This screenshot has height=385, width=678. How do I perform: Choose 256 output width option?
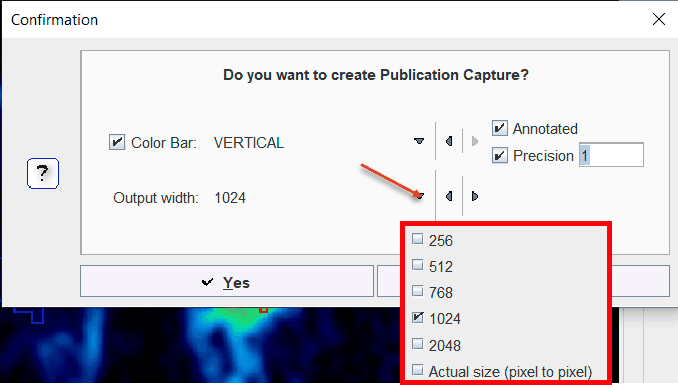[x=432, y=241]
